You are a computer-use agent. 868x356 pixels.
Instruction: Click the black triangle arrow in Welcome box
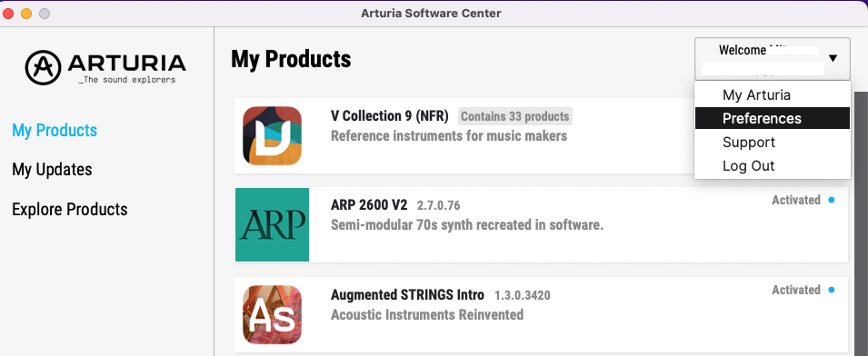click(833, 59)
